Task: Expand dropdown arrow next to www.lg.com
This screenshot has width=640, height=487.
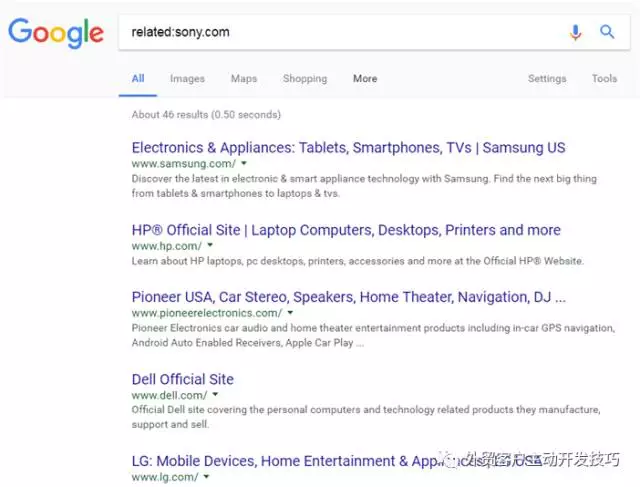Action: point(206,476)
